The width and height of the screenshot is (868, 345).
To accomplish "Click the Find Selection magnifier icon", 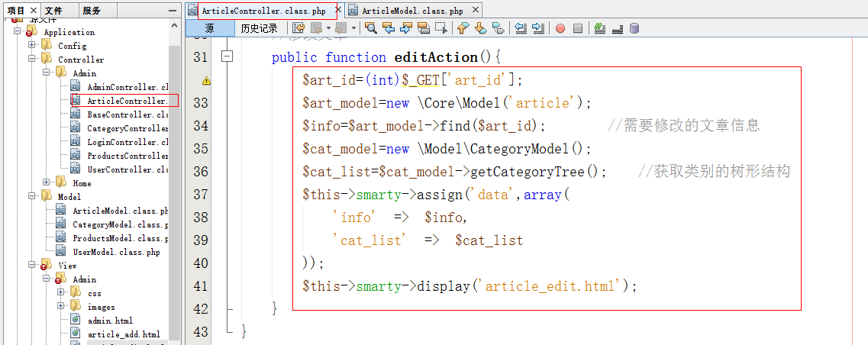I will [371, 28].
